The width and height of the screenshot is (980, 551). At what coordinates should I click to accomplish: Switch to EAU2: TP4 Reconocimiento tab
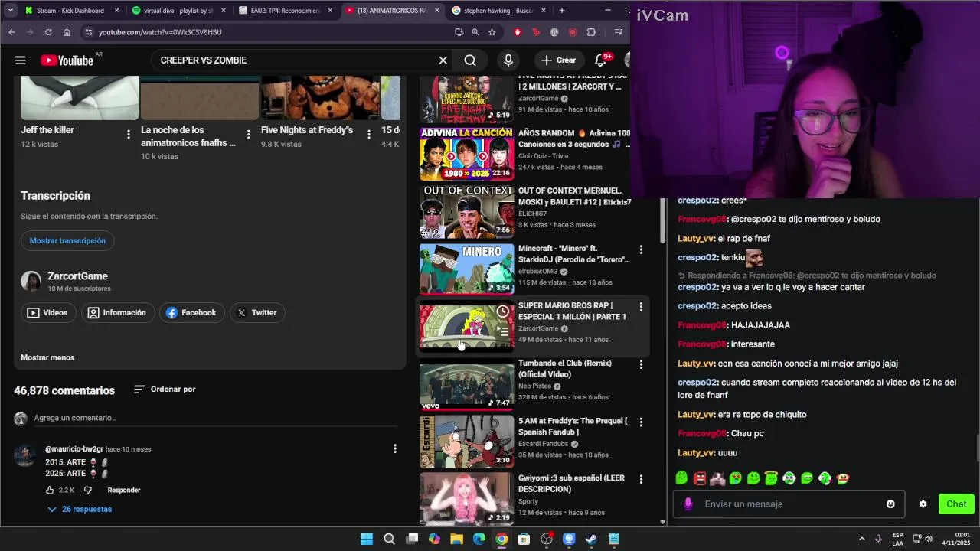point(285,11)
